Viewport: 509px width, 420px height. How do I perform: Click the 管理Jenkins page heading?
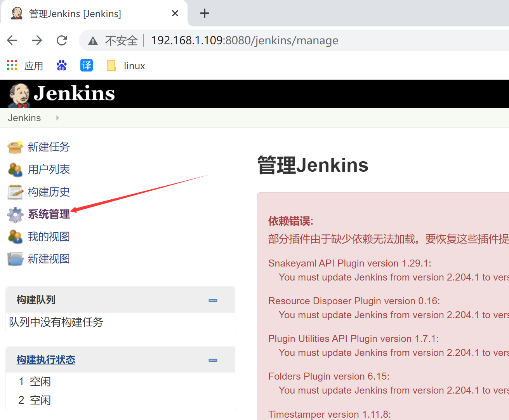coord(313,165)
